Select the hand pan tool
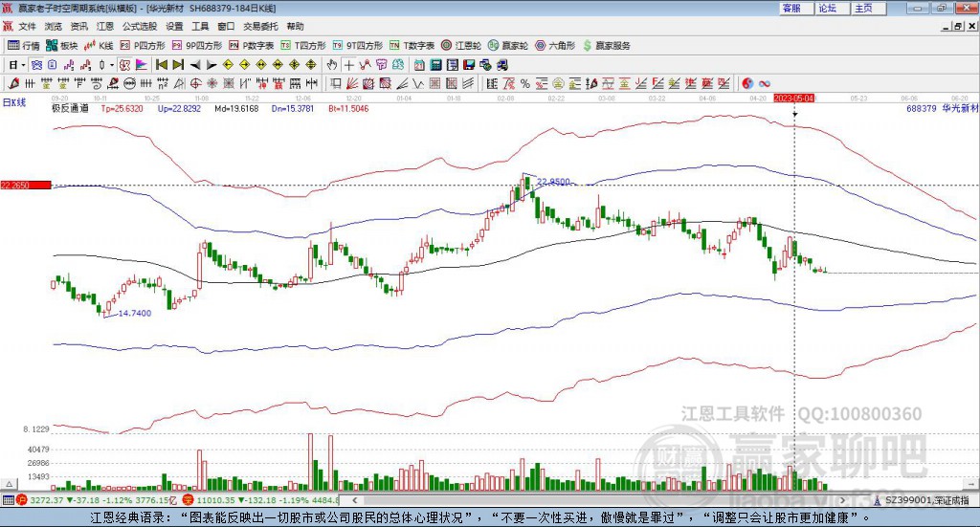The height and width of the screenshot is (527, 980). pos(332,65)
